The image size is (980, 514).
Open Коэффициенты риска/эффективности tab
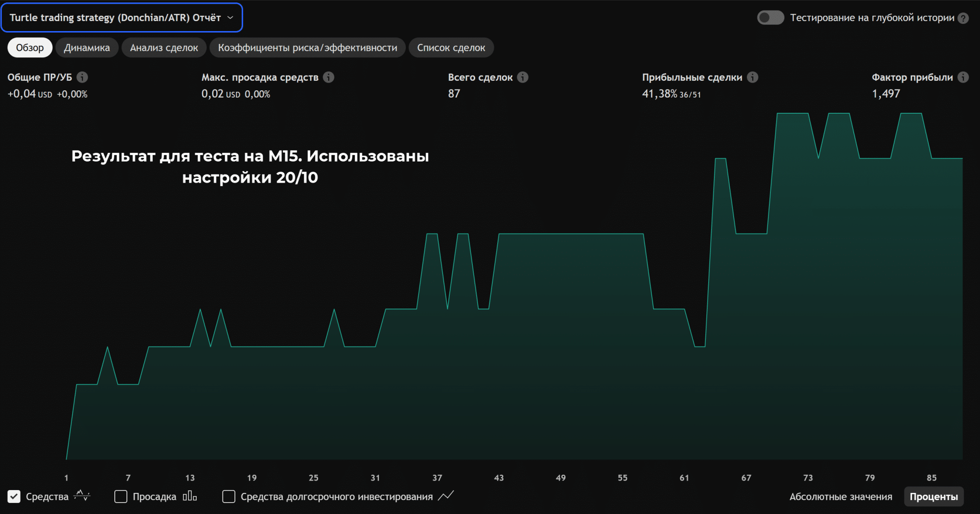tap(307, 48)
